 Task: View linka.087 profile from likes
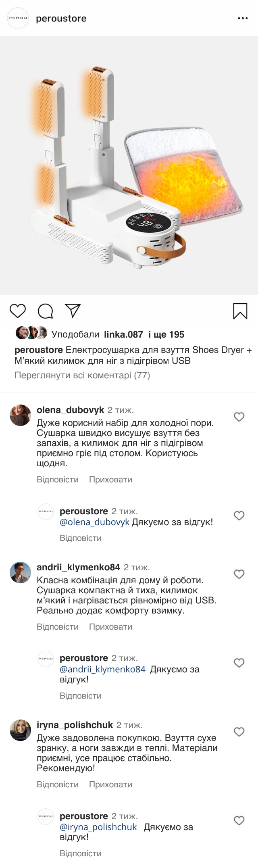123,334
